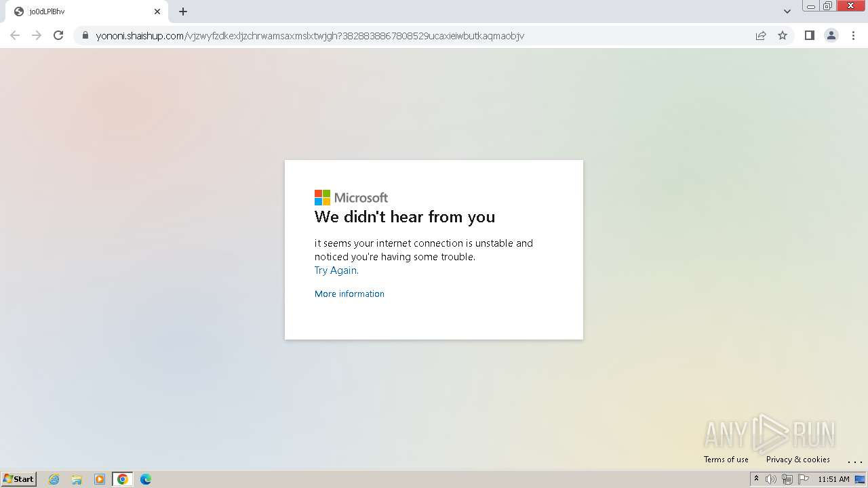868x488 pixels.
Task: Expand the tab search dropdown arrow
Action: coord(787,12)
